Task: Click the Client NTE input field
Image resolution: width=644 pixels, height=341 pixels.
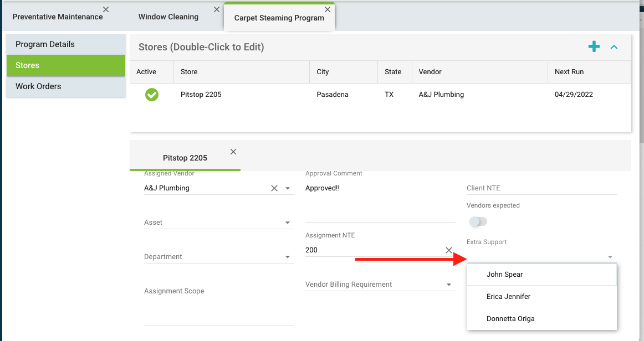Action: click(x=541, y=188)
